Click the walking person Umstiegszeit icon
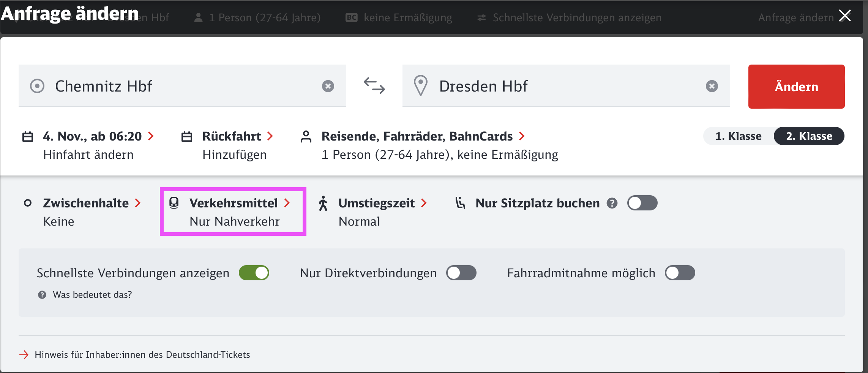This screenshot has height=373, width=868. tap(323, 203)
